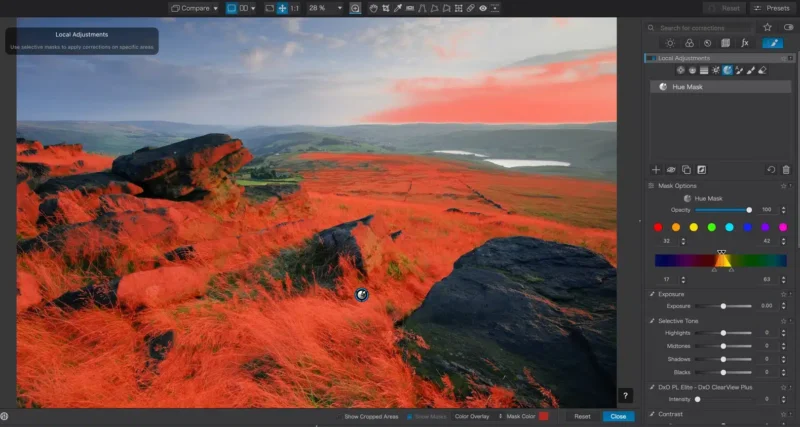The height and width of the screenshot is (427, 800).
Task: Open the fx Effects tab
Action: click(744, 43)
